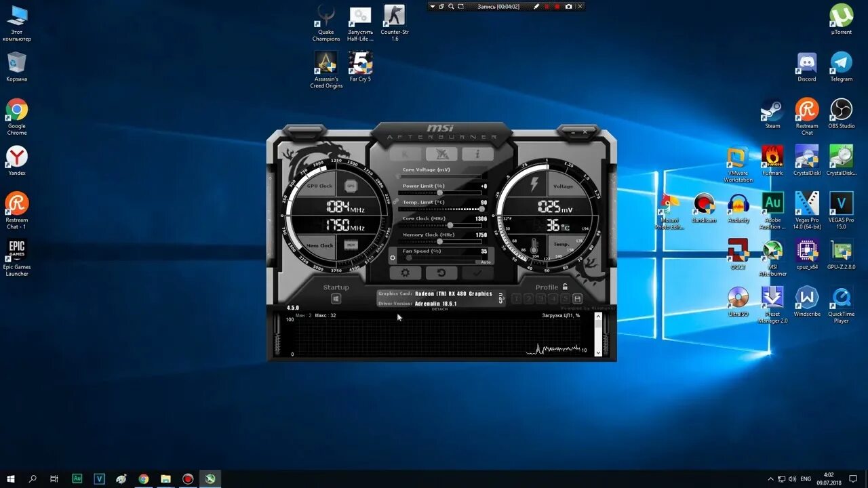The image size is (868, 488).
Task: Click DETACH under the driver version
Action: [439, 309]
